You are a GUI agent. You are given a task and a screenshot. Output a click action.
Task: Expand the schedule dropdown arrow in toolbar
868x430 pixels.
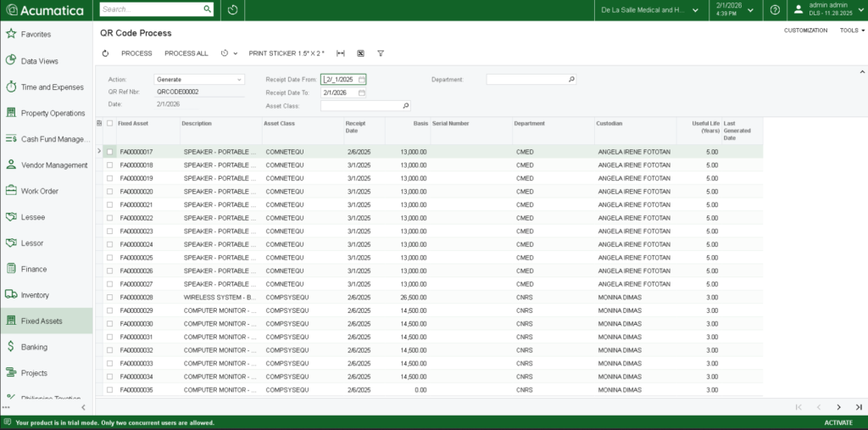point(236,53)
